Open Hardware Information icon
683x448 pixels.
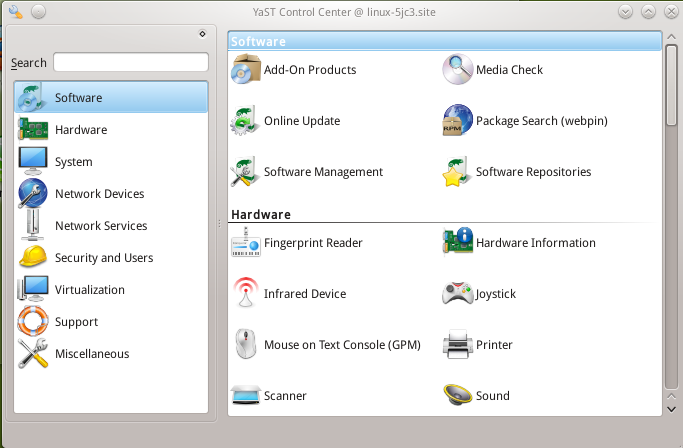(457, 241)
